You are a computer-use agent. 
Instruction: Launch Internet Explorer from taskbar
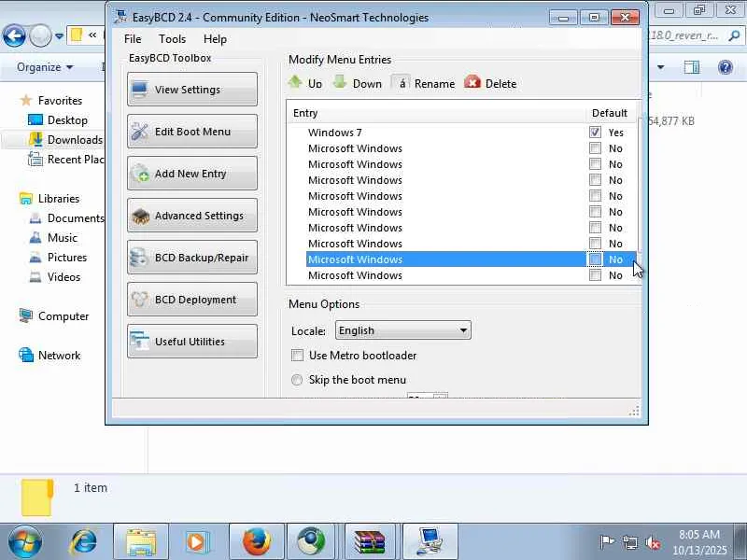[x=83, y=542]
